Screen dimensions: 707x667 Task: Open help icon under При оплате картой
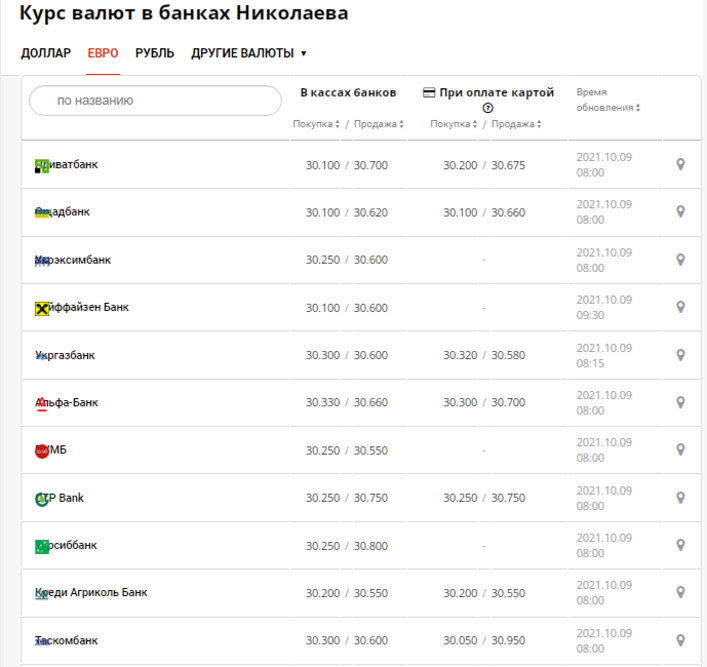(x=488, y=108)
